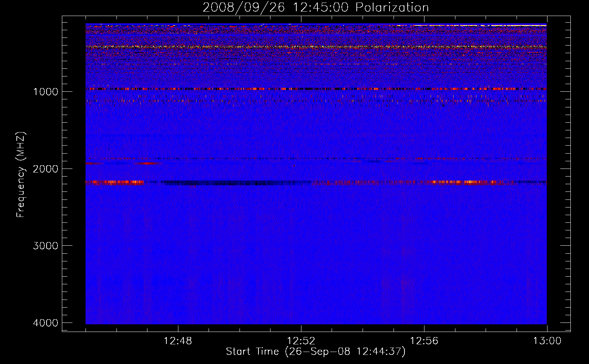The width and height of the screenshot is (589, 364).
Task: Click the 12:48 time tick label
Action: (178, 341)
